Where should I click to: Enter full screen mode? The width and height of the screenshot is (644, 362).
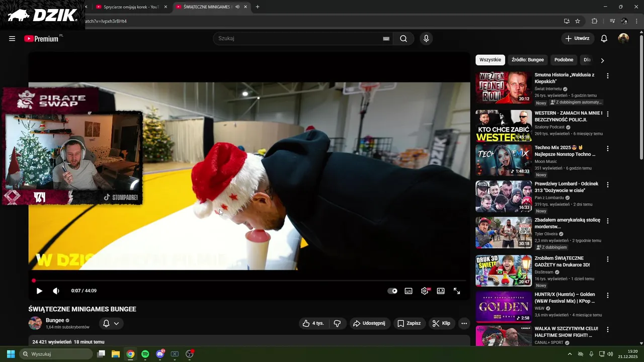coord(457,291)
